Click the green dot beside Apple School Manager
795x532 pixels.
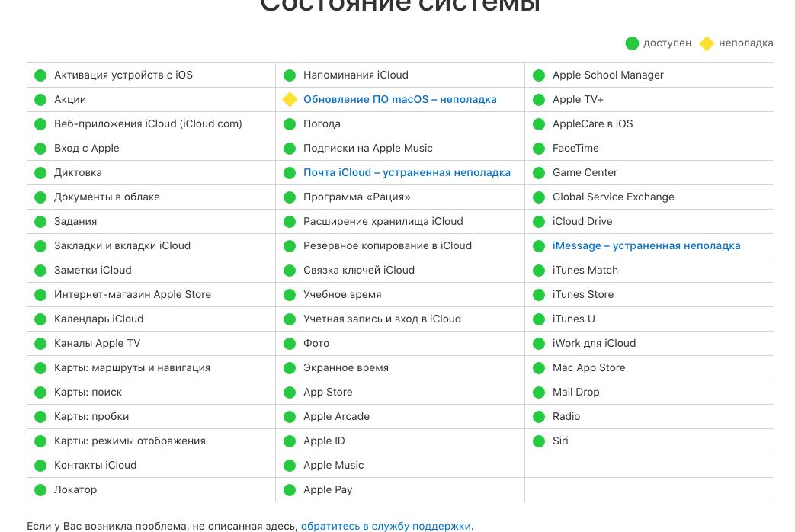coord(539,75)
